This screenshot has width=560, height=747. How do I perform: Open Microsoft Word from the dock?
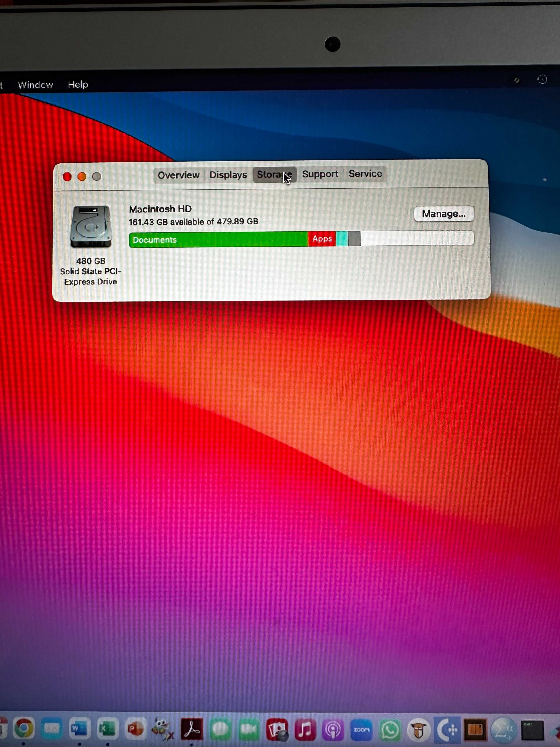80,729
